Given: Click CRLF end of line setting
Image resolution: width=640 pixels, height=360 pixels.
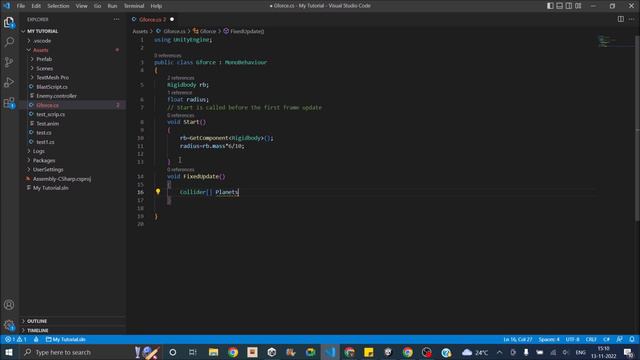Looking at the screenshot, I should [x=591, y=339].
